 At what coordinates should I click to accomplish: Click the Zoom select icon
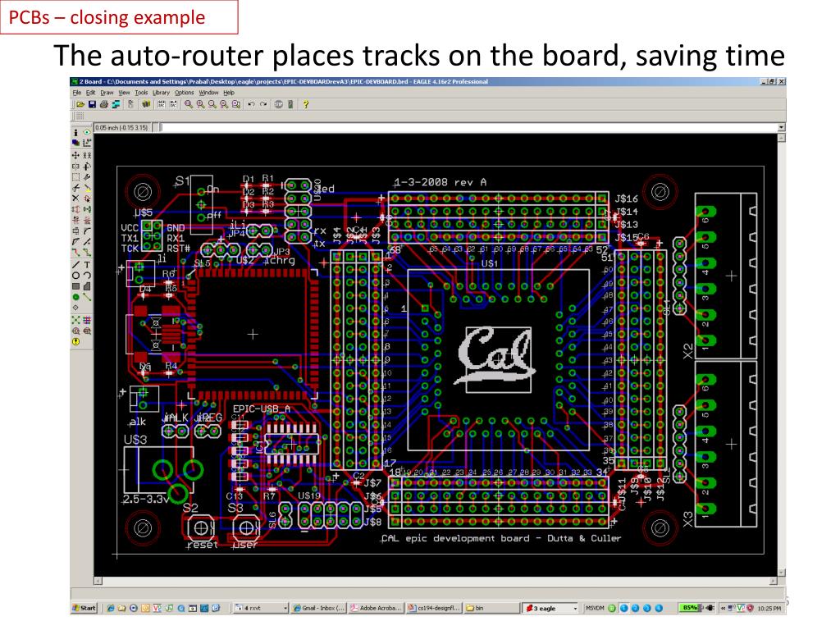tap(235, 104)
